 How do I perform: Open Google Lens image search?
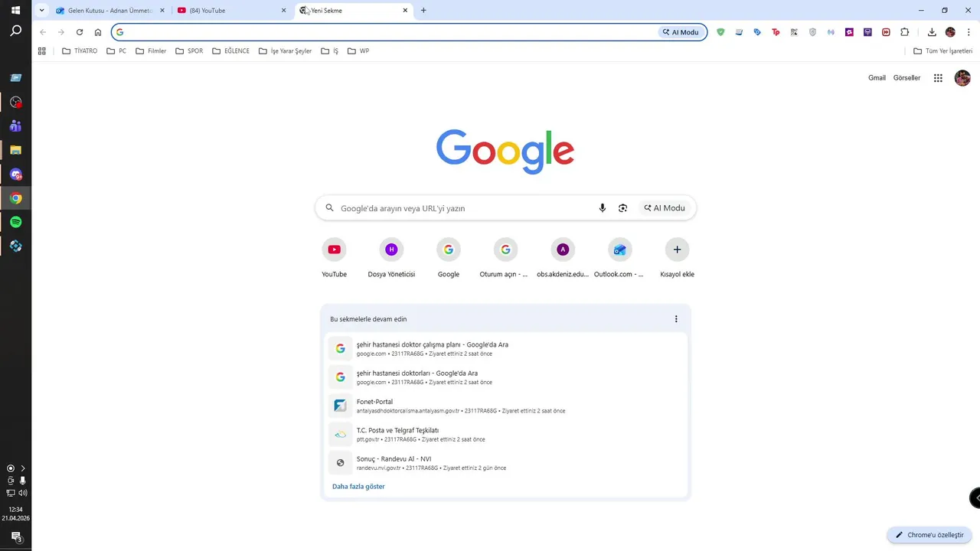coord(622,208)
